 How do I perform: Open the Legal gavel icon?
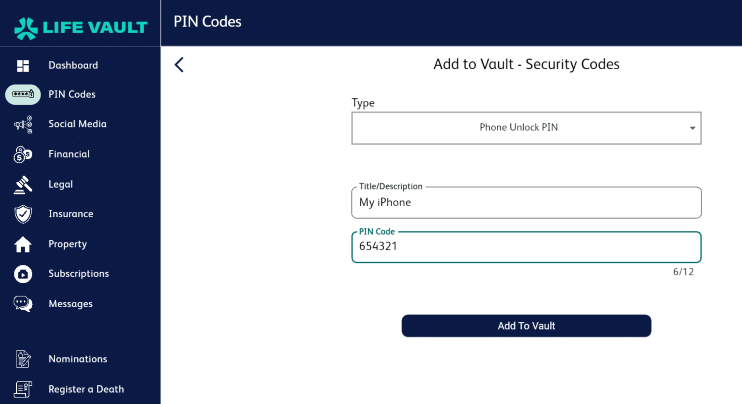click(23, 184)
